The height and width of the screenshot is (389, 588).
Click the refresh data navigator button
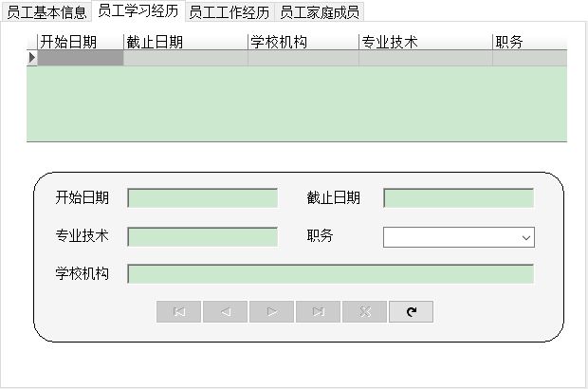click(412, 311)
